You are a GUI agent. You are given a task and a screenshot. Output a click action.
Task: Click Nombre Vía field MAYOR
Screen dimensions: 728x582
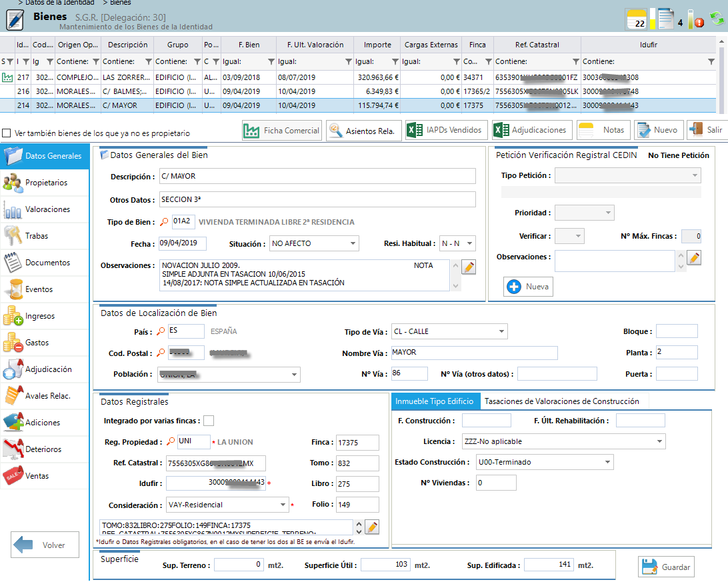coord(474,353)
